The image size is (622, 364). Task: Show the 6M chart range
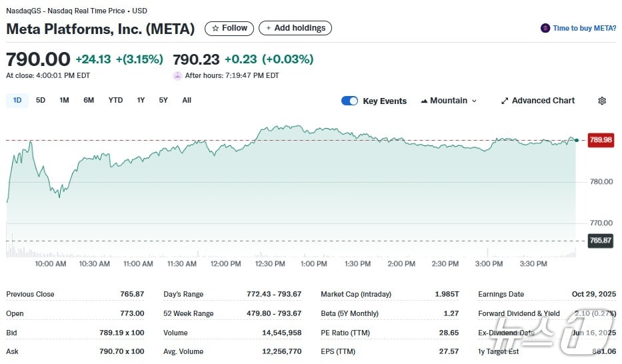click(89, 100)
